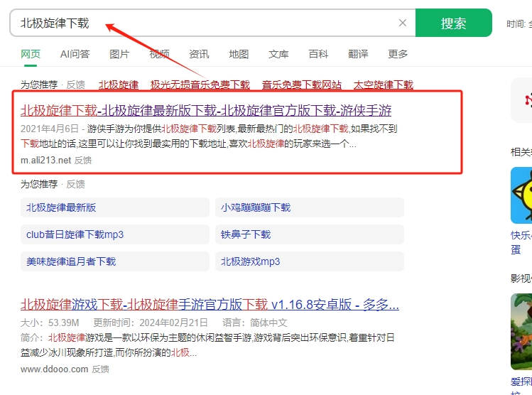Click the 大小：53.39M text
Image resolution: width=532 pixels, height=395 pixels.
point(50,323)
